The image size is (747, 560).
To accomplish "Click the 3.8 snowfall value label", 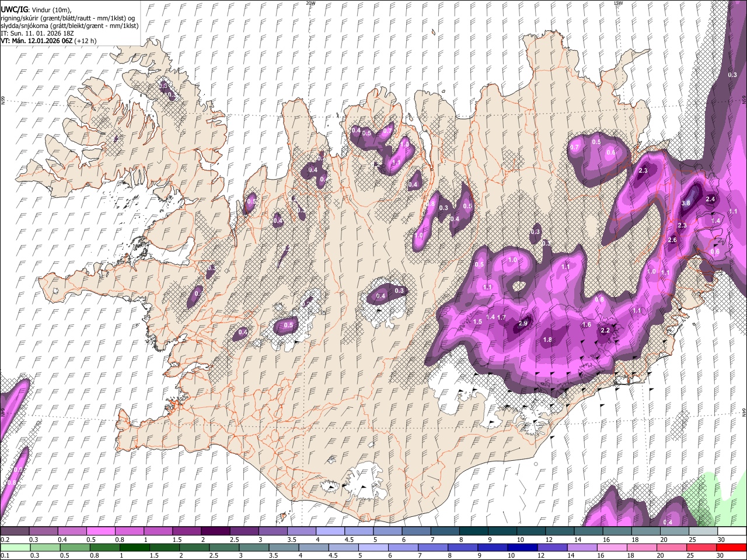I will click(x=686, y=203).
